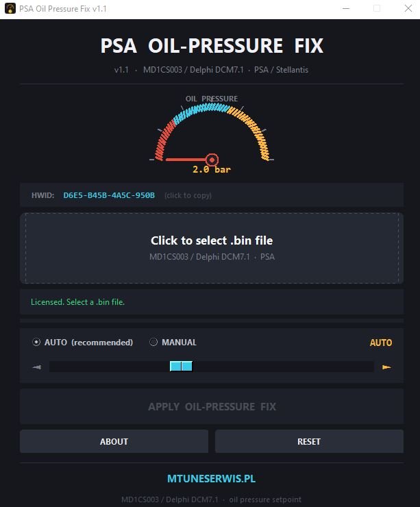Switch to MANUAL mode radio button

click(x=153, y=342)
